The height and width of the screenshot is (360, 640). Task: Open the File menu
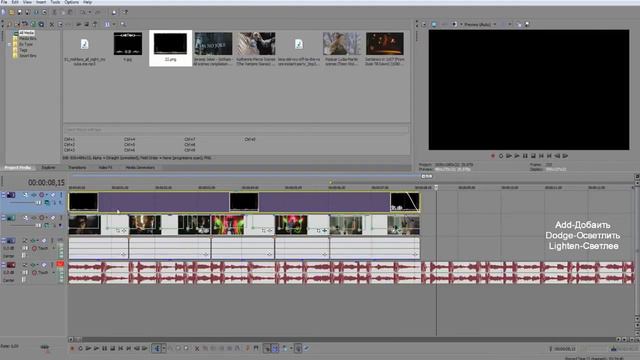coord(4,2)
